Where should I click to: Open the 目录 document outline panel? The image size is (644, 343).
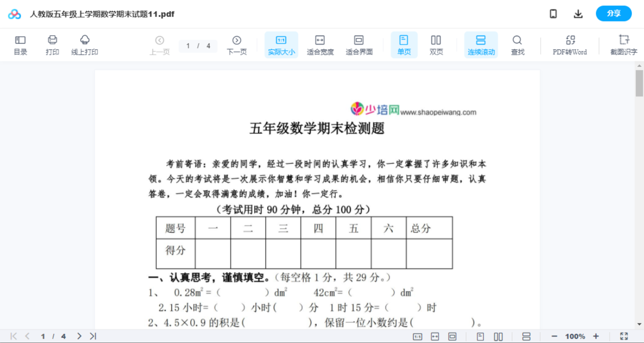[x=20, y=45]
